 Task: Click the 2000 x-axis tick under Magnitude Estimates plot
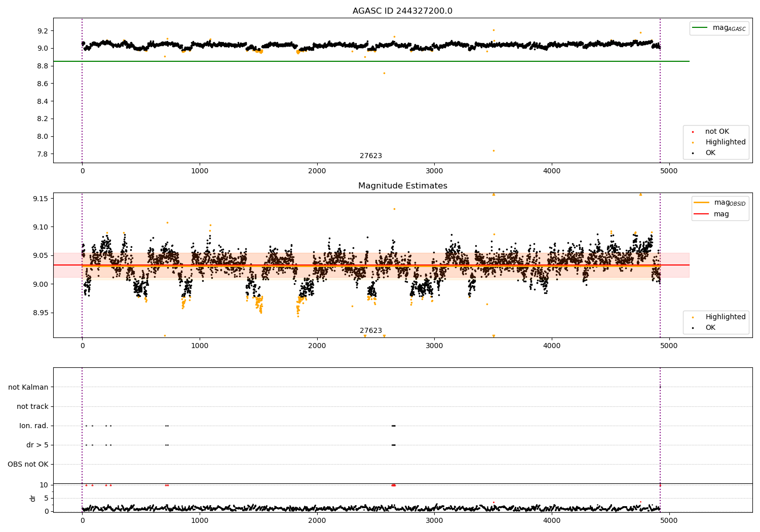click(x=317, y=346)
